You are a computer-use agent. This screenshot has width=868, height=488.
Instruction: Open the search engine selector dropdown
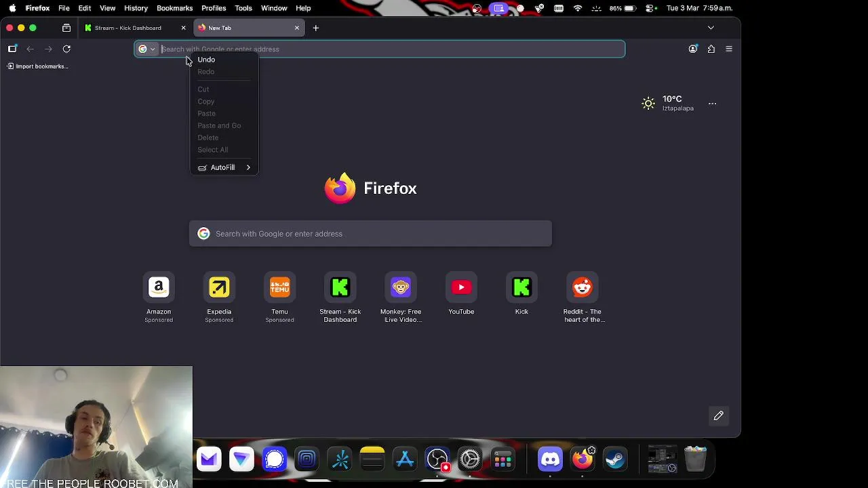tap(147, 49)
